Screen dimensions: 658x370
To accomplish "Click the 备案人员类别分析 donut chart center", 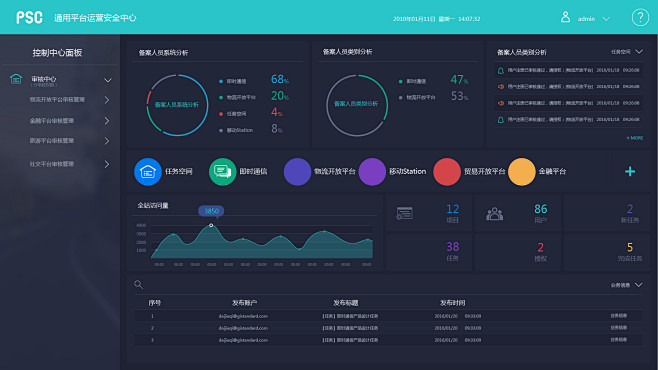I will [x=356, y=104].
